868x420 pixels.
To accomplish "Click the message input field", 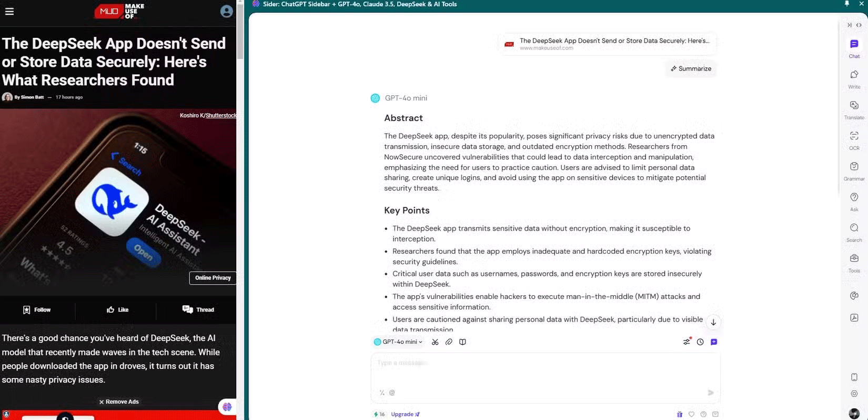I will point(545,378).
